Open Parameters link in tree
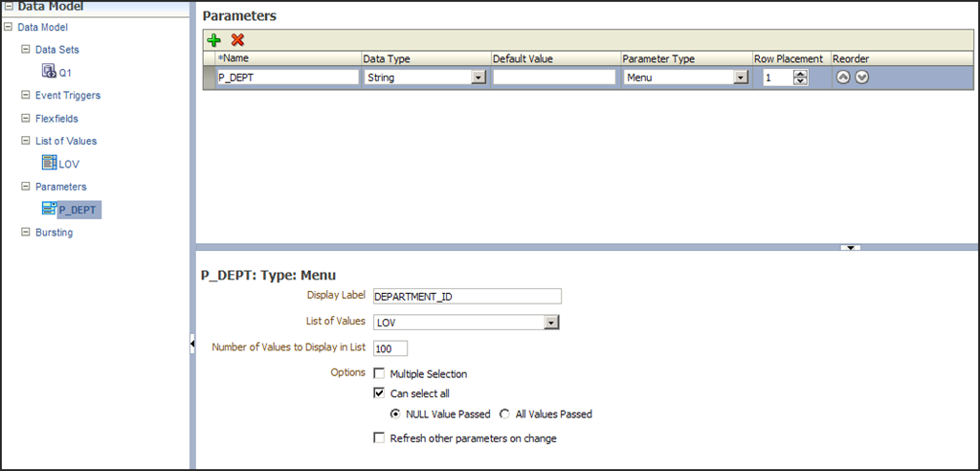 (60, 187)
